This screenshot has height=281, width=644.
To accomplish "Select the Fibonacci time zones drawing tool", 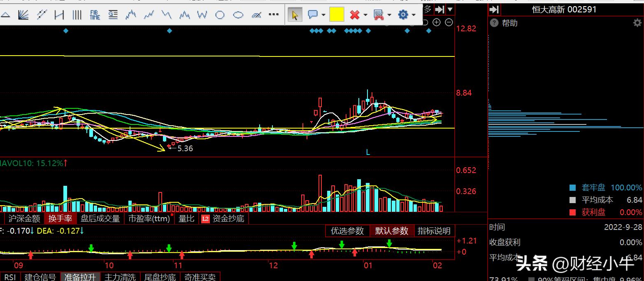I will (x=95, y=15).
